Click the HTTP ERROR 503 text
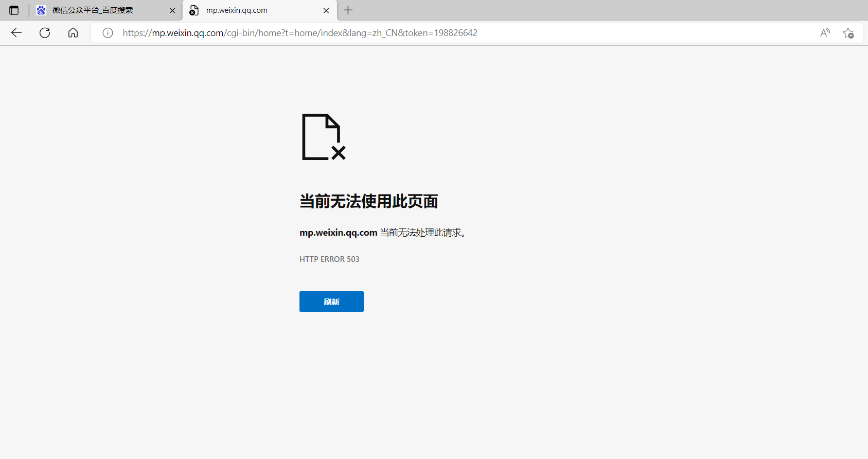 click(x=329, y=259)
